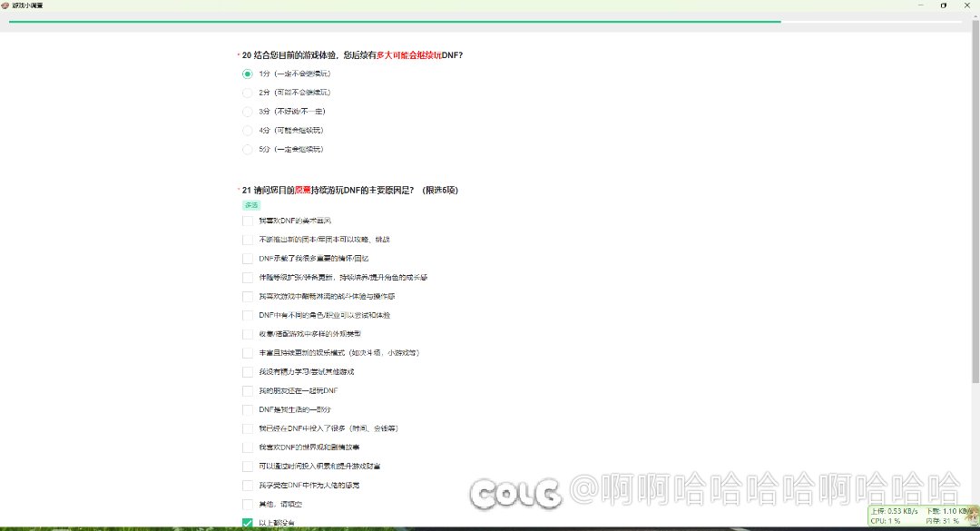
Task: Check DNF中有不同的角色/职业可以尝试和体验
Action: pyautogui.click(x=248, y=315)
